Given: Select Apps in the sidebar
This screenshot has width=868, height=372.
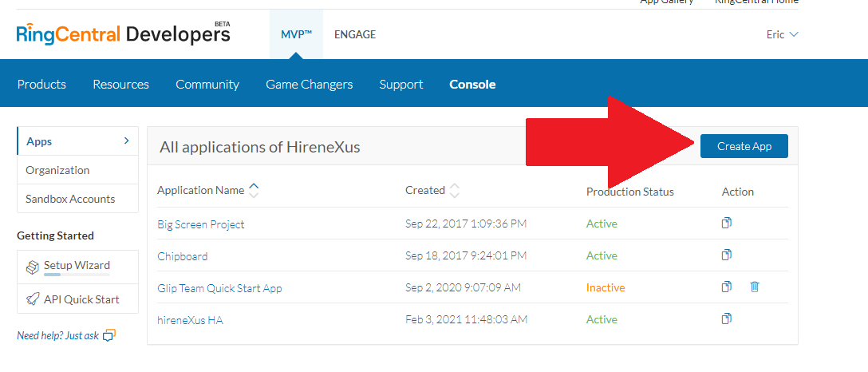Looking at the screenshot, I should pos(77,141).
